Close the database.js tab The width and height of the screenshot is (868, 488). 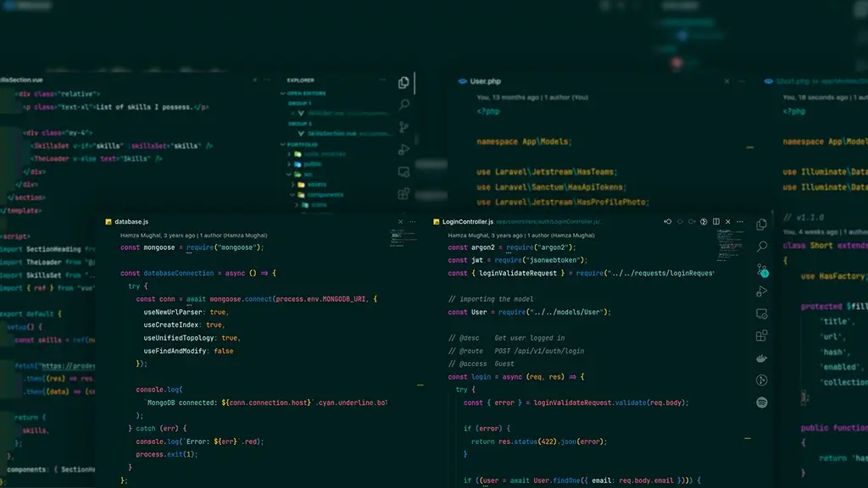[x=401, y=222]
